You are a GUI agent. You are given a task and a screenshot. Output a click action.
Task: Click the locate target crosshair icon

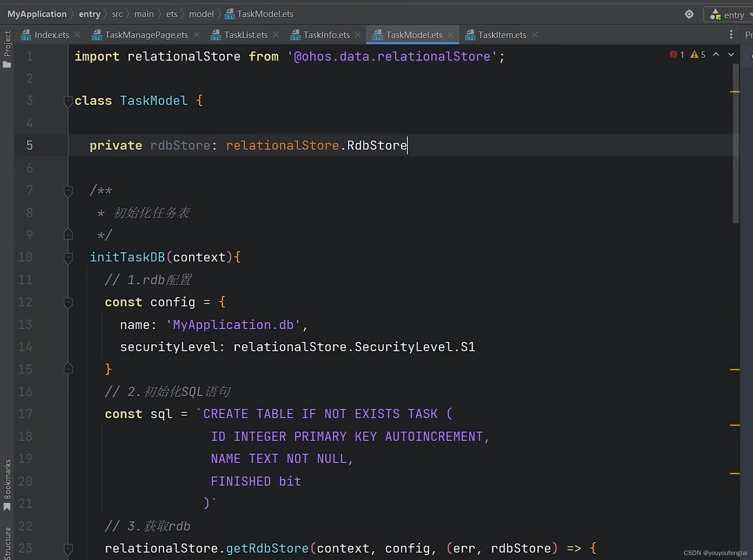(689, 14)
